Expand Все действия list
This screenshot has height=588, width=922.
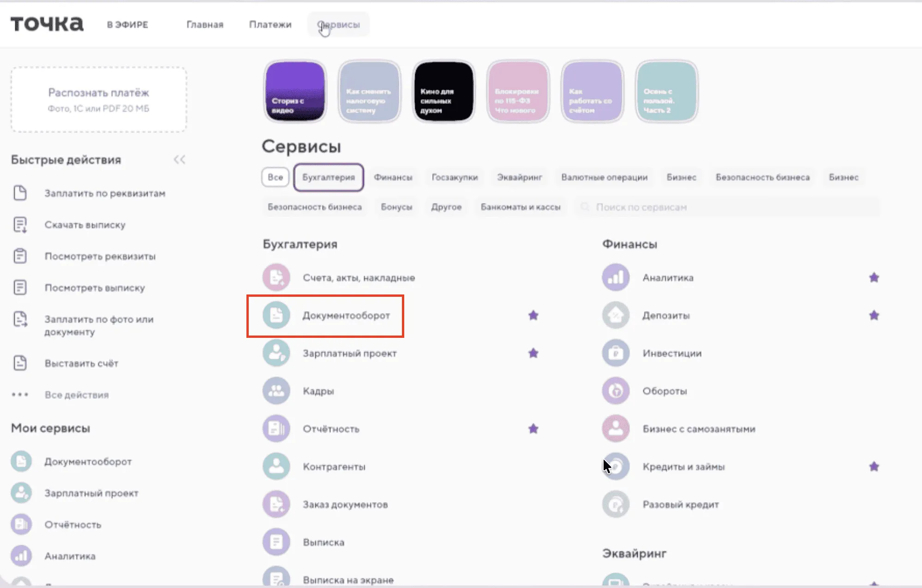point(76,395)
